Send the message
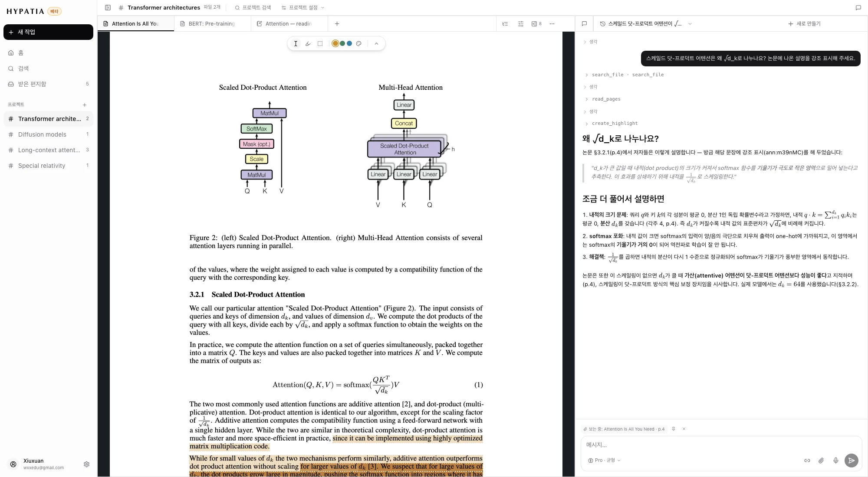Viewport: 868px width, 477px height. 852,461
